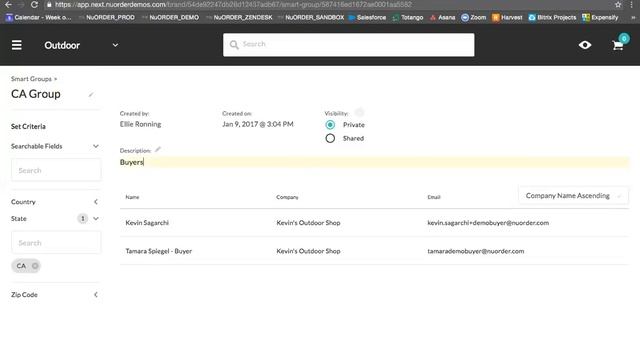Viewport: 640px width, 360px height.
Task: Open the shopping cart
Action: [618, 45]
